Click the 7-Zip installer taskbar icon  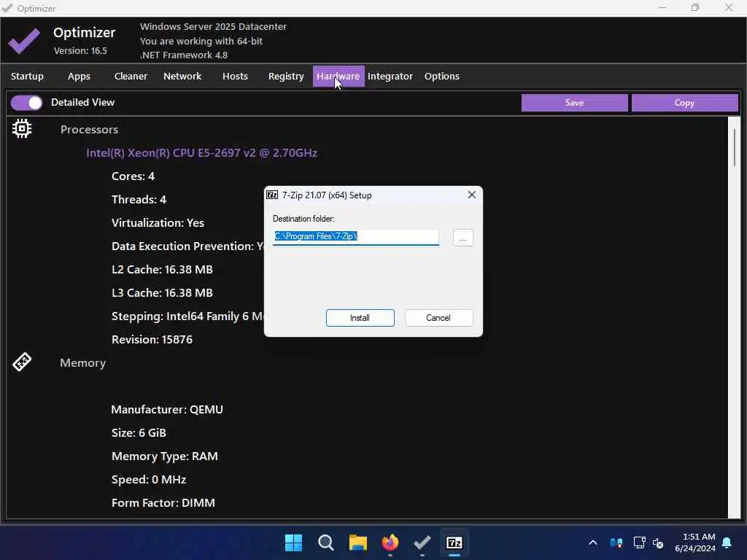pyautogui.click(x=454, y=542)
